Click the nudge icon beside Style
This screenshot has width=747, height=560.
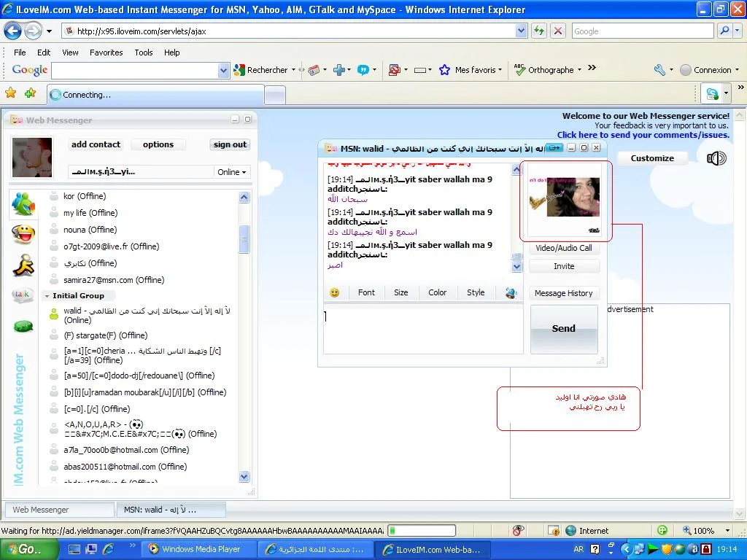pos(511,292)
